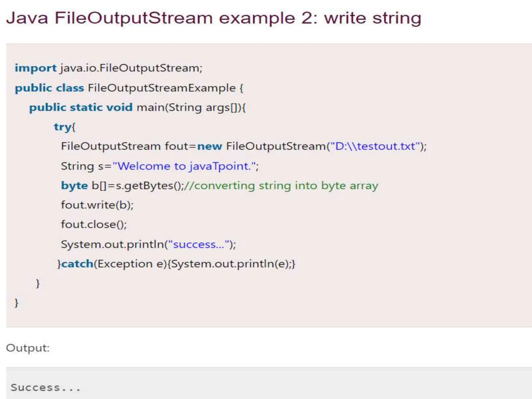Click the new keyword in fout declaration
532x399 pixels.
209,146
